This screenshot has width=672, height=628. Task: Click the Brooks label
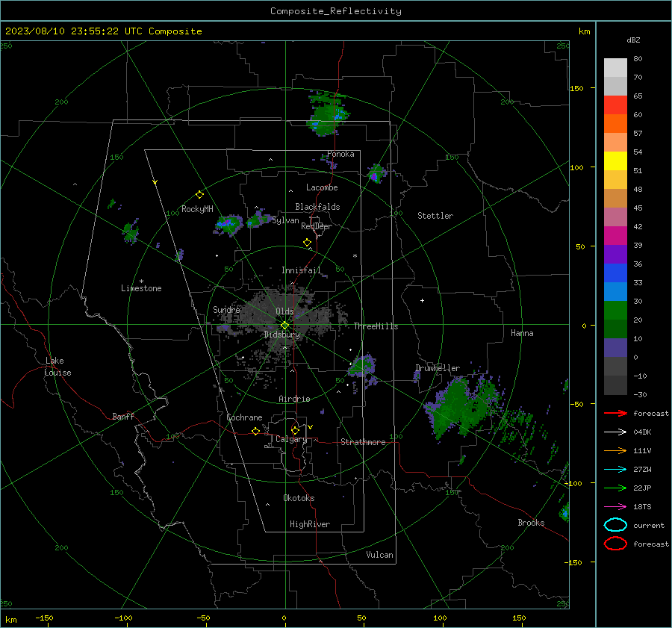pyautogui.click(x=531, y=523)
